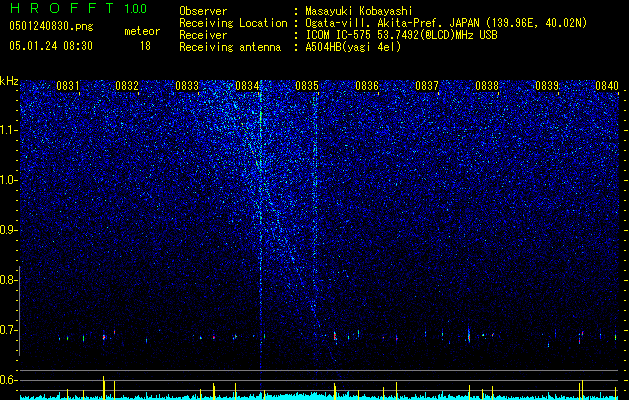Click the Observer label

203,11
